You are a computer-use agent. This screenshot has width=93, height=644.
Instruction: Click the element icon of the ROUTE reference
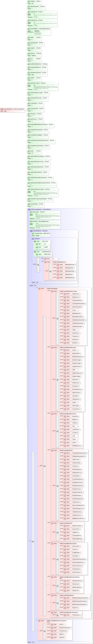pos(52,624)
